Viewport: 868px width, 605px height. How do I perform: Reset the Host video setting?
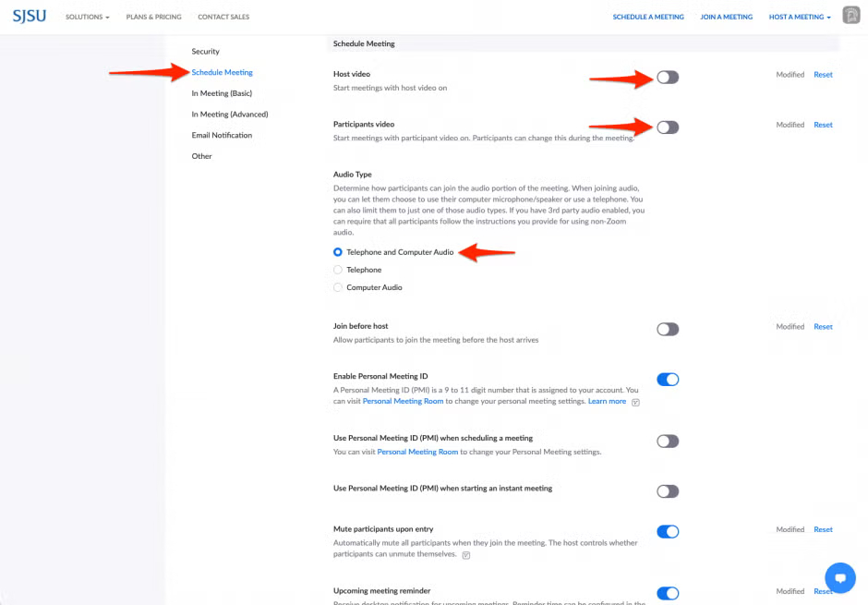point(823,75)
